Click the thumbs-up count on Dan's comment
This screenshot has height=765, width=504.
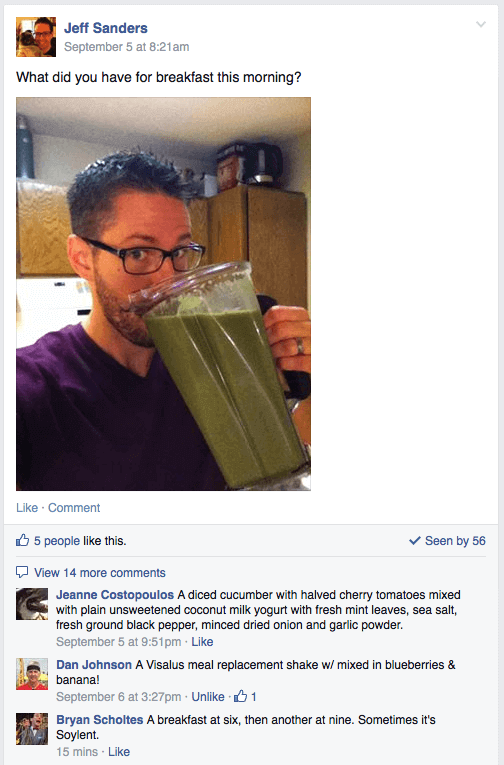point(245,697)
